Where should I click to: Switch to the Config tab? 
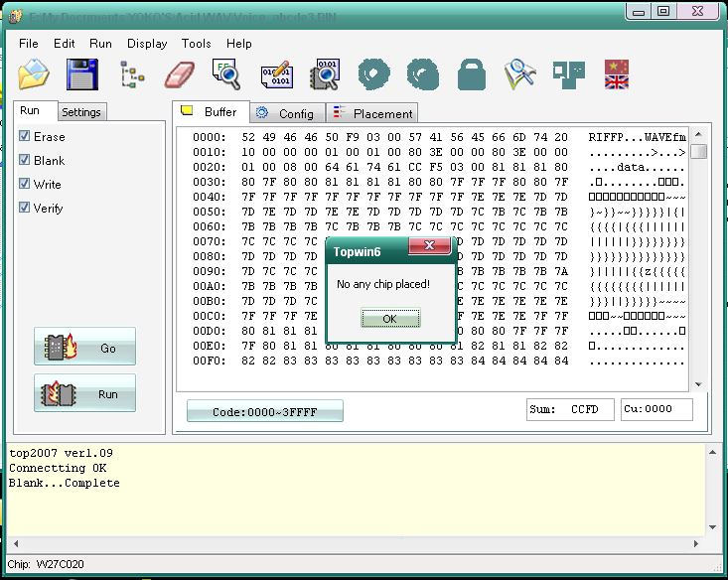287,113
